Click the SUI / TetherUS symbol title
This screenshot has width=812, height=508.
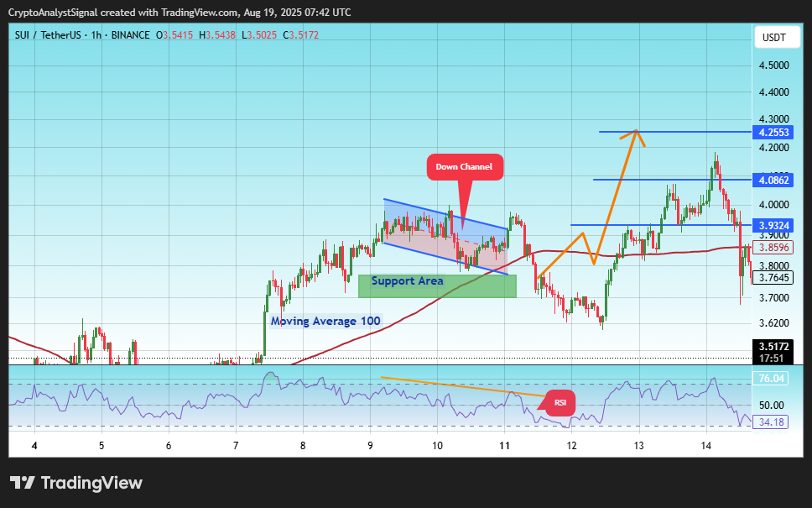tap(48, 35)
